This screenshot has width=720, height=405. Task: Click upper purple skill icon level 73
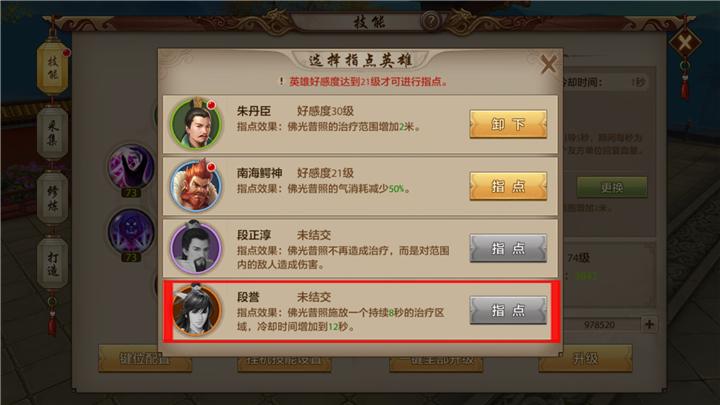[131, 167]
